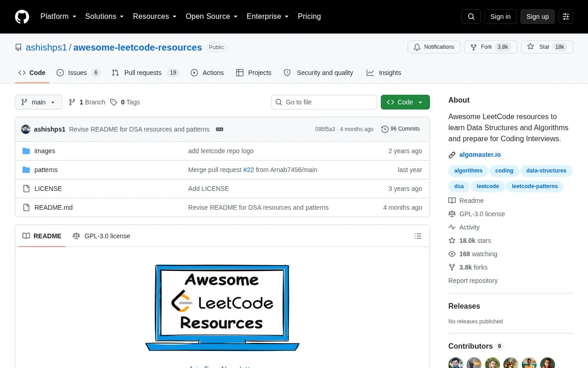Viewport: 588px width, 368px height.
Task: Select the GPL-3.0 license tab in README panel
Action: click(102, 236)
